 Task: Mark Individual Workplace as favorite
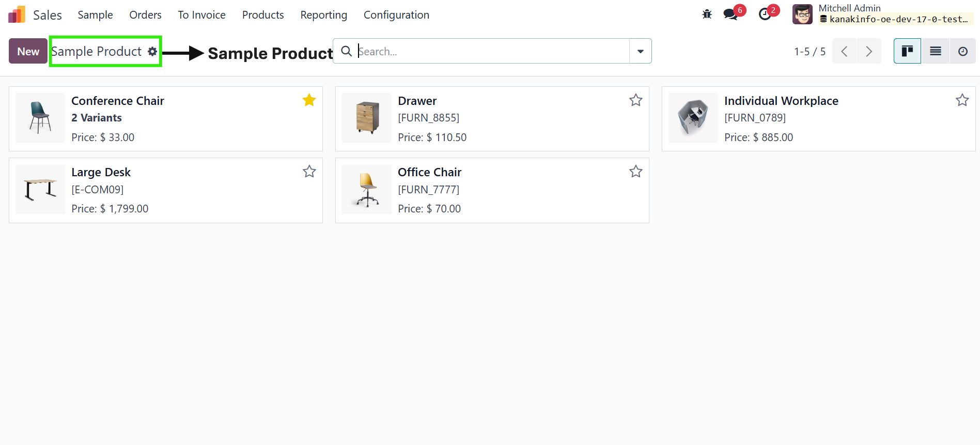click(x=962, y=100)
